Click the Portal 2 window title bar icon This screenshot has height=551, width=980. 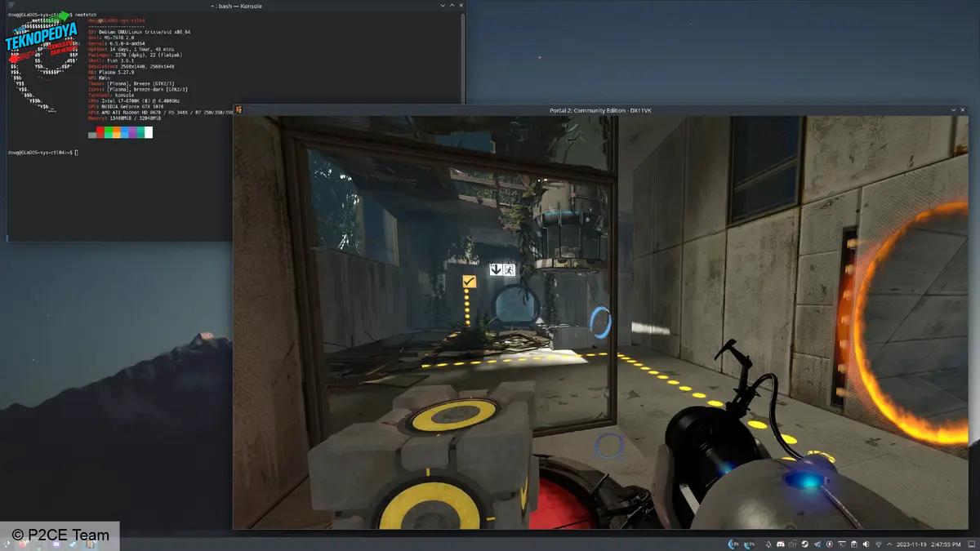(x=238, y=110)
